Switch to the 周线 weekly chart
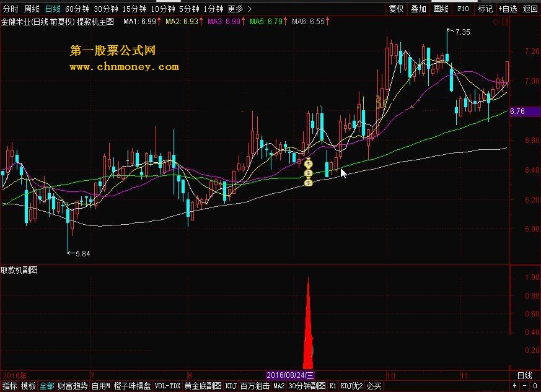The height and width of the screenshot is (392, 541). click(32, 9)
